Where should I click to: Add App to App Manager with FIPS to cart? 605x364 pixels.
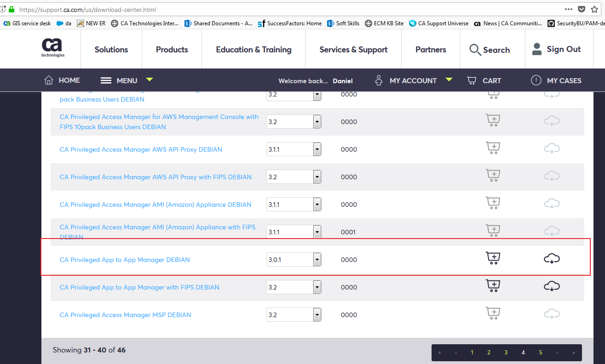[x=493, y=286]
